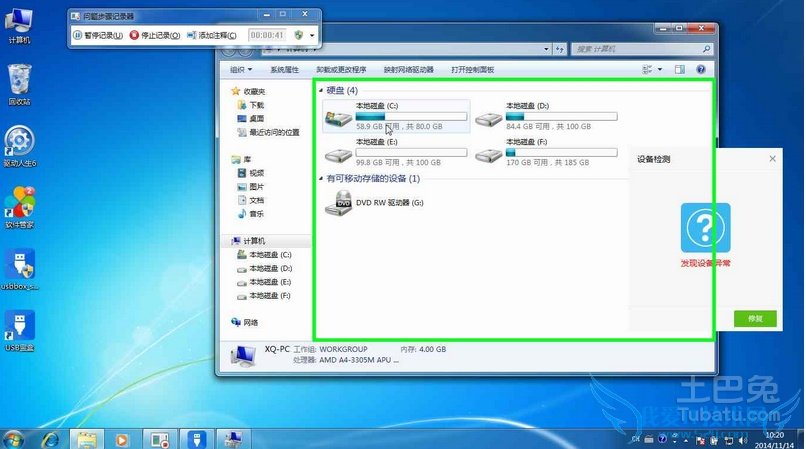806x449 pixels.
Task: Select 下载 Downloads in the favorites sidebar
Action: point(256,105)
